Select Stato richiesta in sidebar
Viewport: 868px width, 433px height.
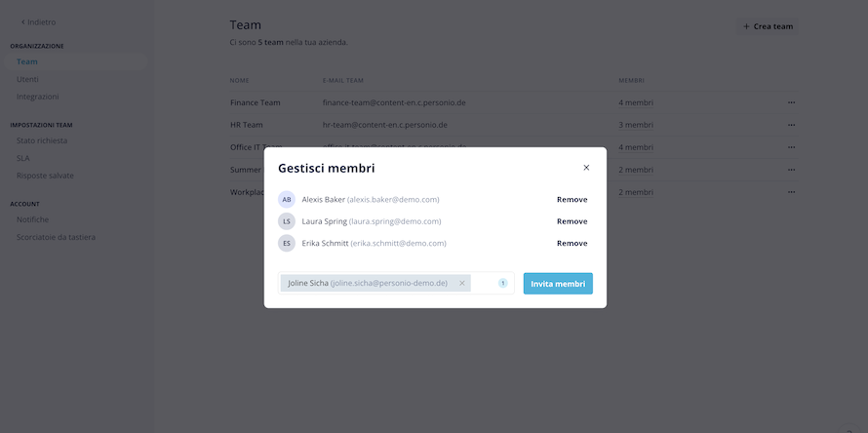coord(42,140)
